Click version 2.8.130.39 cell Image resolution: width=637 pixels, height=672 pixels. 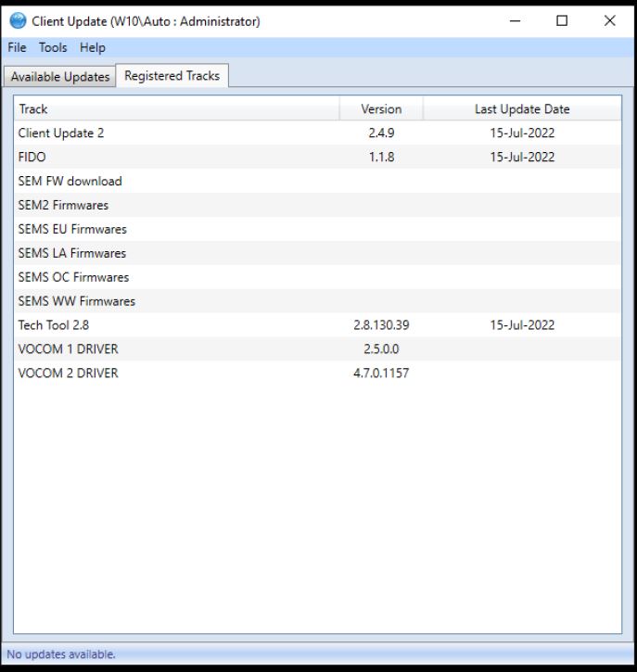point(381,324)
